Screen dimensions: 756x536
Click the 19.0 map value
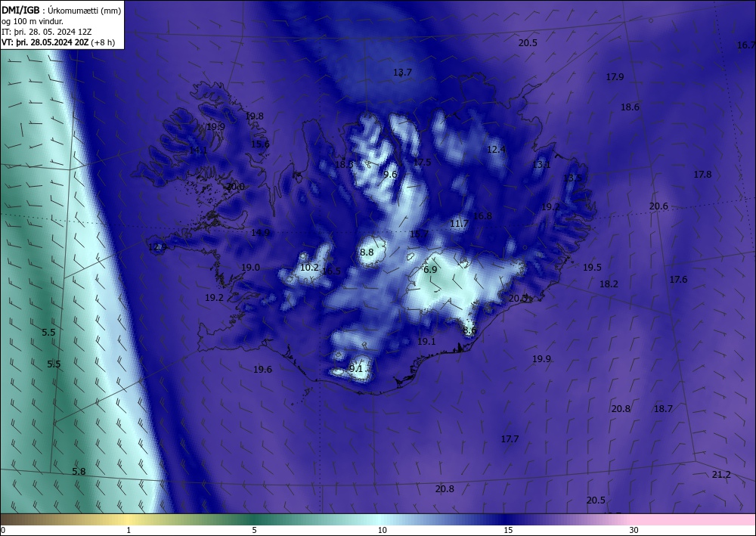[x=251, y=268]
